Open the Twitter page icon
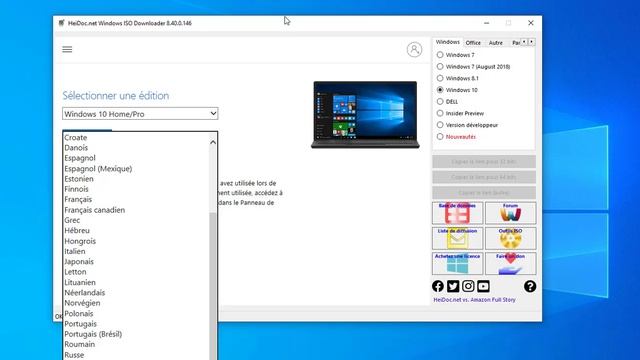This screenshot has width=640, height=360. pyautogui.click(x=453, y=286)
